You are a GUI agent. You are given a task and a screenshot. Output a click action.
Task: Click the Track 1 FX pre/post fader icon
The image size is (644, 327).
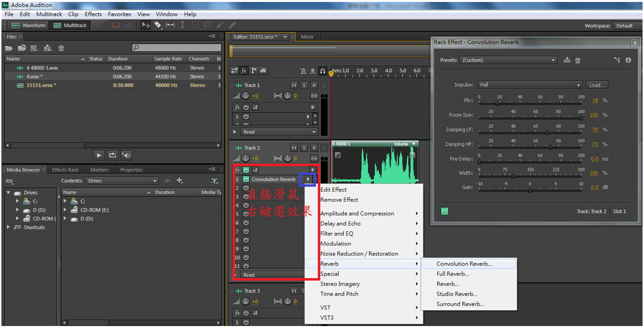tap(255, 107)
